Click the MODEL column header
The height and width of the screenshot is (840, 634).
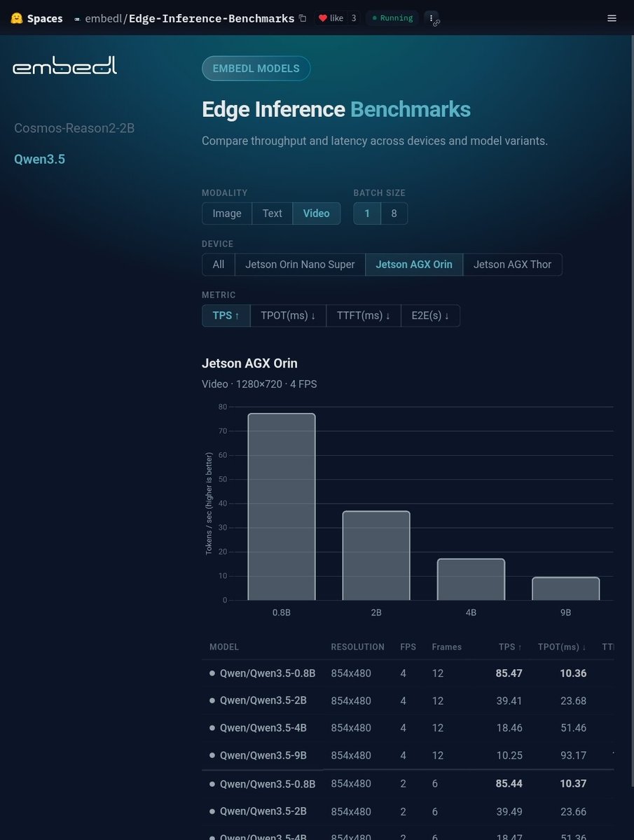[224, 647]
